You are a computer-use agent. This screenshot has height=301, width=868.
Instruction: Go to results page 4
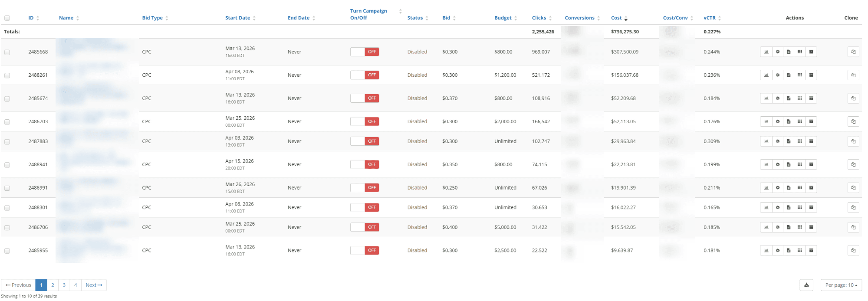point(76,285)
